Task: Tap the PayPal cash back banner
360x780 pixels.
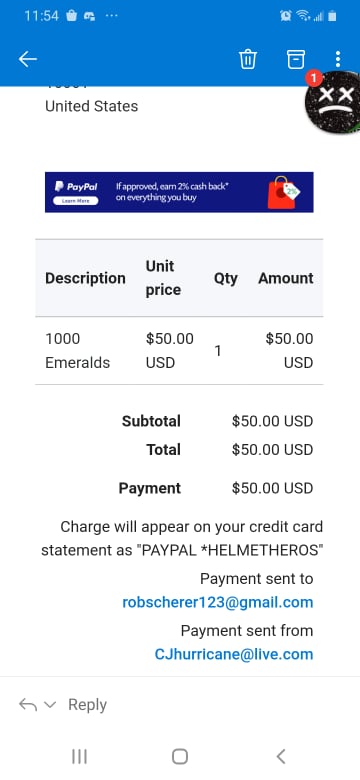Action: click(x=179, y=192)
